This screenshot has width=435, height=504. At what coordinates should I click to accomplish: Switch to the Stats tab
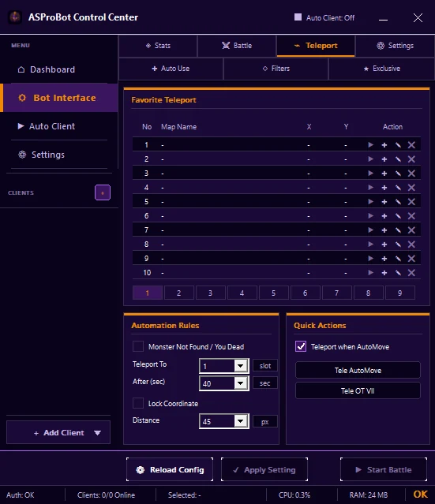pyautogui.click(x=158, y=46)
